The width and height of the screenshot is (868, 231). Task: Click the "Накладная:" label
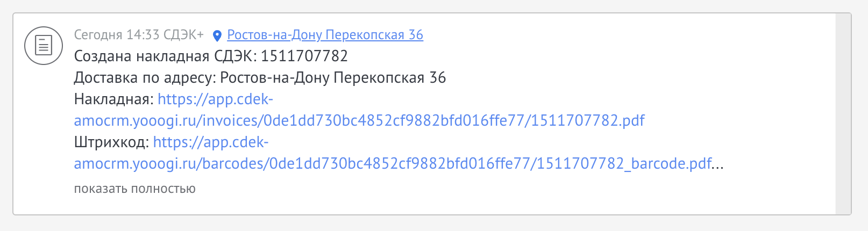[114, 99]
